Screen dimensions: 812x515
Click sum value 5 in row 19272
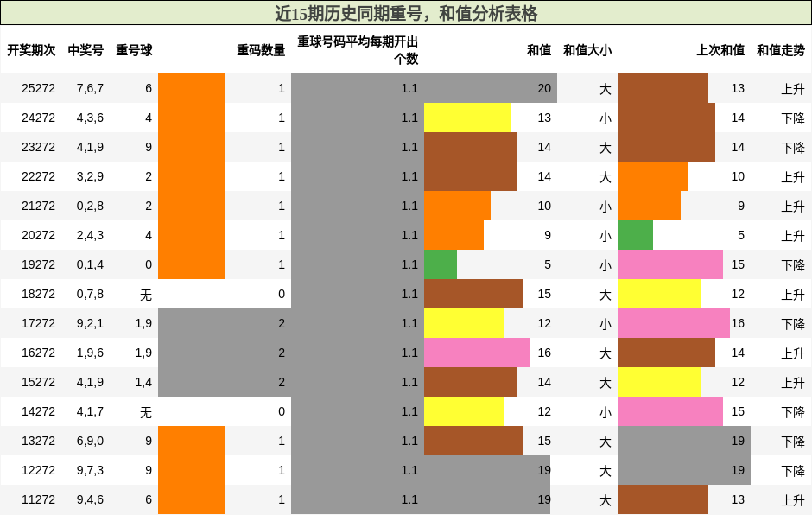point(548,264)
